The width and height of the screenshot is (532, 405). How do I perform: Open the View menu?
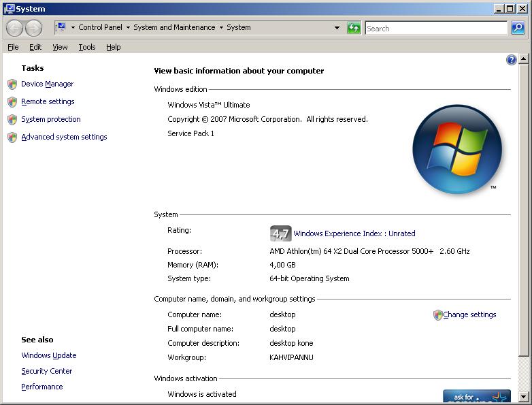point(60,47)
